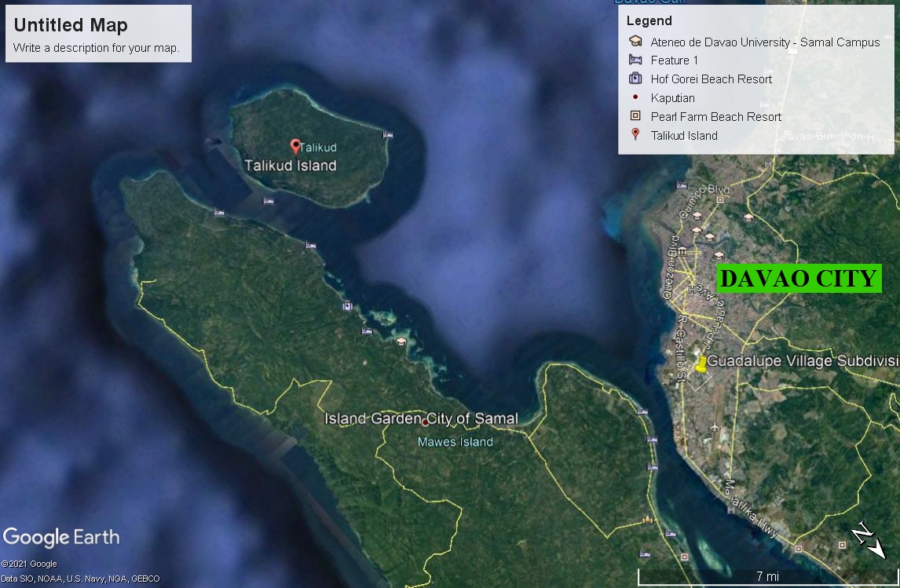The width and height of the screenshot is (900, 588).
Task: Click the bed icon beside Feature 1
Action: [635, 60]
